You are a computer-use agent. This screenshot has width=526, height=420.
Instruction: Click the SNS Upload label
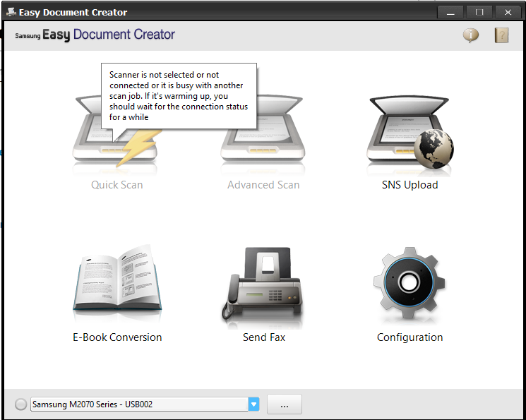(x=410, y=185)
